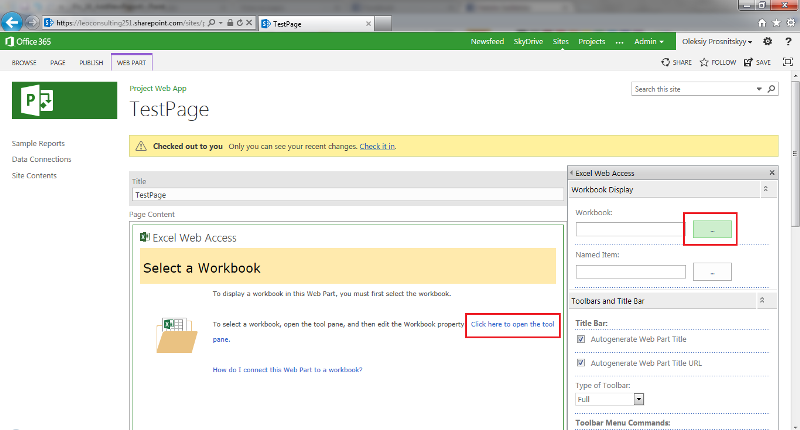
Task: Click the Project Web App logo
Action: [64, 100]
